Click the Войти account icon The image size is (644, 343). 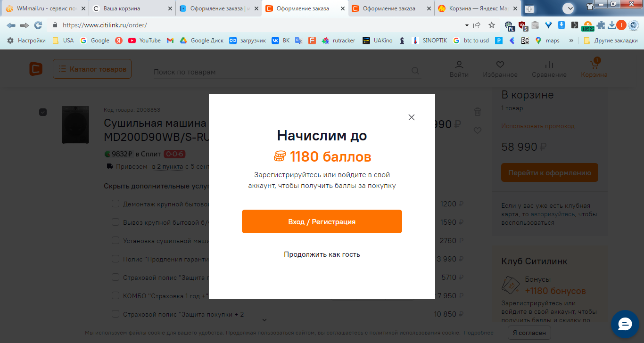pyautogui.click(x=459, y=69)
